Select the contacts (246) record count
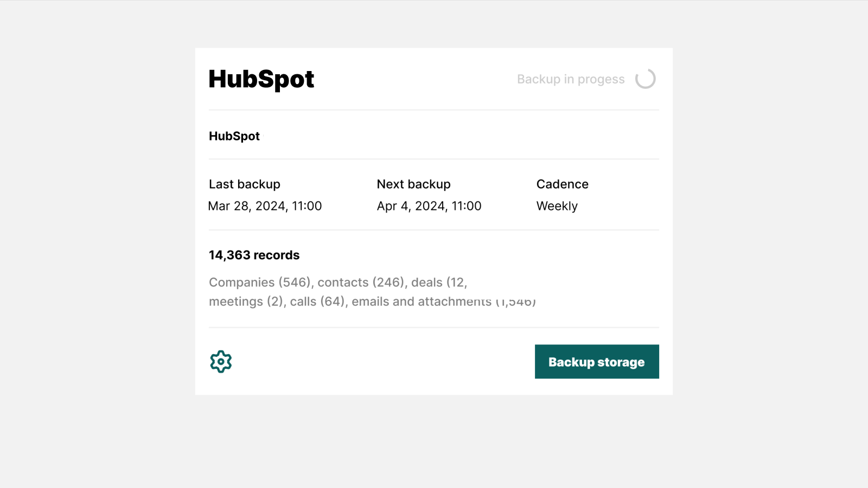The image size is (868, 488). [362, 282]
